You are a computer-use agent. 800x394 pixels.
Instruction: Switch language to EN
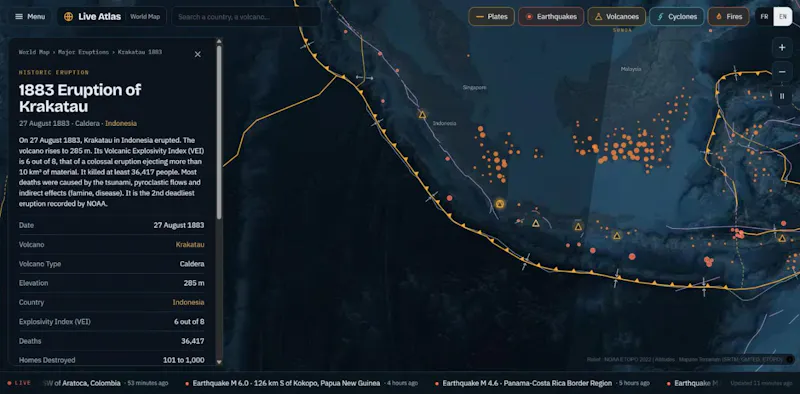[x=783, y=16]
